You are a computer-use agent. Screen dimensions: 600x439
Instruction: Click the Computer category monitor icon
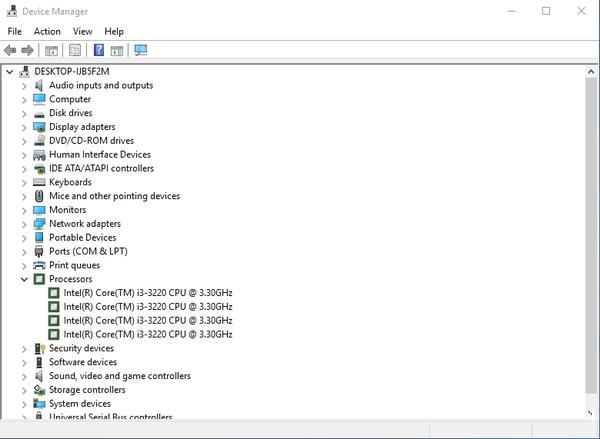coord(39,99)
